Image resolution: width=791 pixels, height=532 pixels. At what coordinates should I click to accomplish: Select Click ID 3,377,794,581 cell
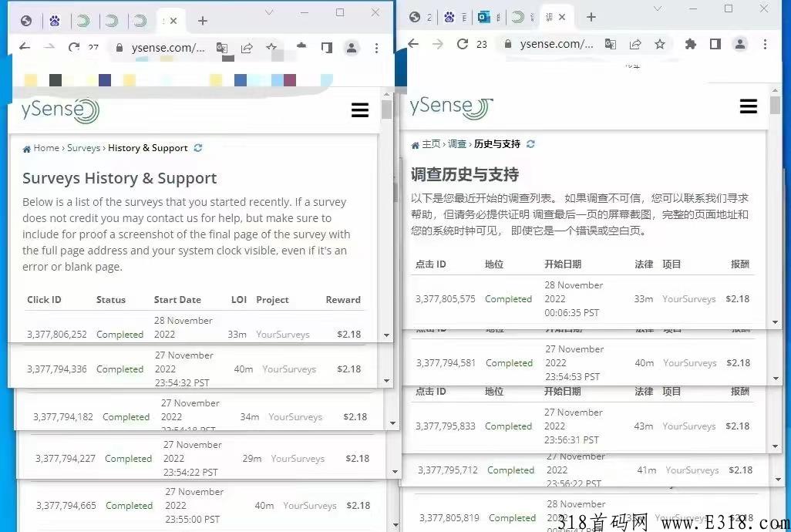[x=446, y=363]
